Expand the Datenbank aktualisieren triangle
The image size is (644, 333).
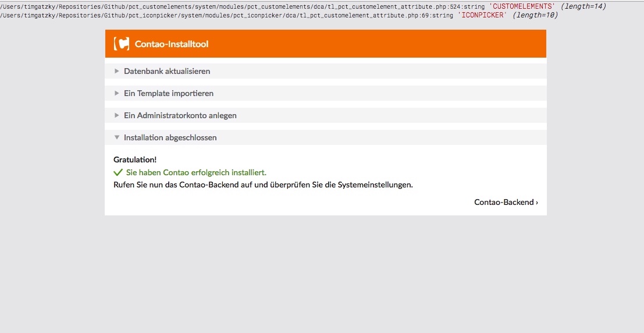pos(117,71)
